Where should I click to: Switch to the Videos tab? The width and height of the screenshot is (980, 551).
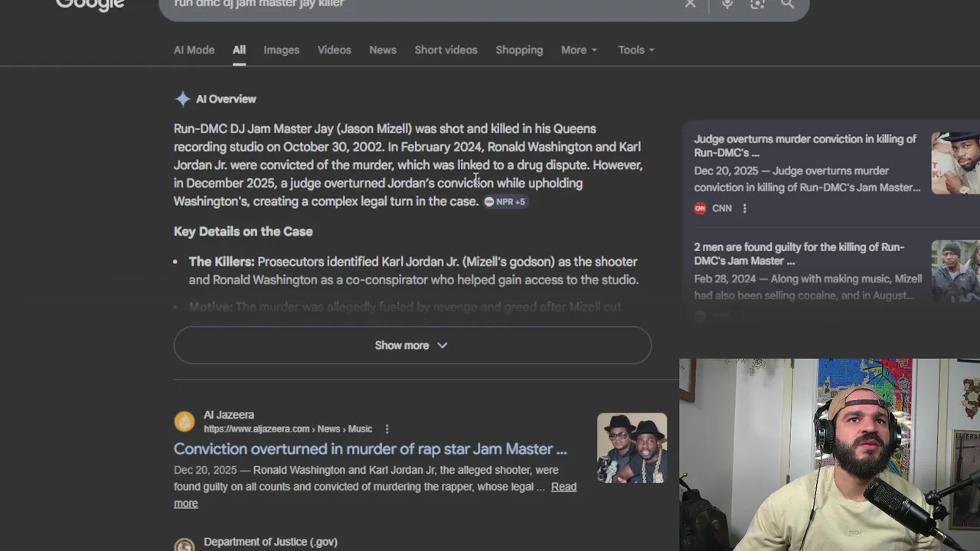pyautogui.click(x=335, y=50)
